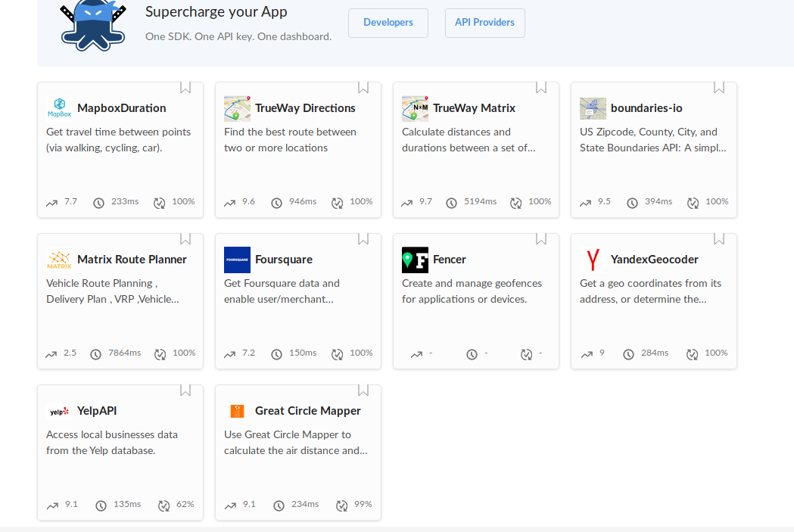
Task: Open the API Providers button
Action: coord(484,23)
